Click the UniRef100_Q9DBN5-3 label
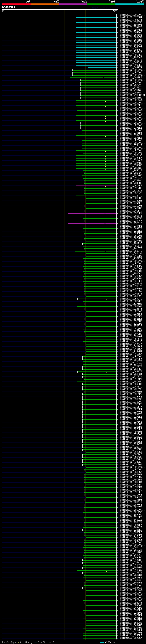 132,95
